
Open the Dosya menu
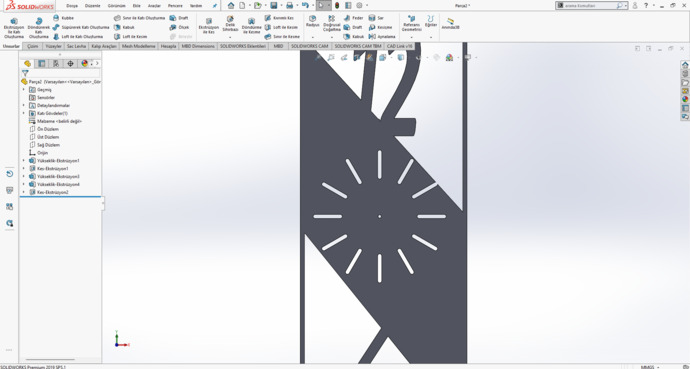pyautogui.click(x=72, y=6)
